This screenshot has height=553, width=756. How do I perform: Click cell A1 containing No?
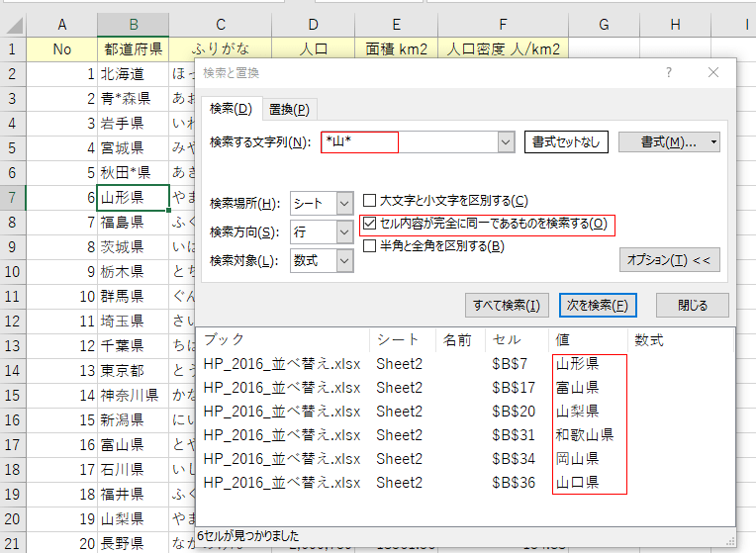click(61, 49)
